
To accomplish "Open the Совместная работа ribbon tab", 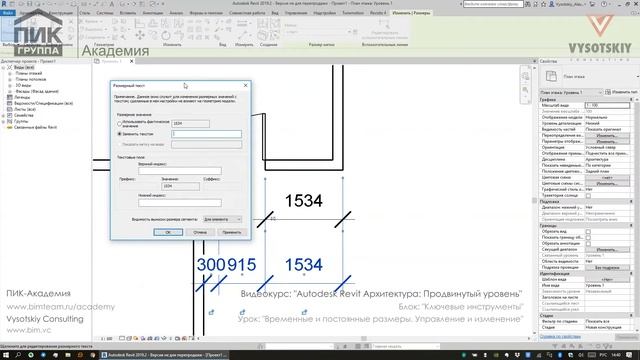I will coord(247,13).
